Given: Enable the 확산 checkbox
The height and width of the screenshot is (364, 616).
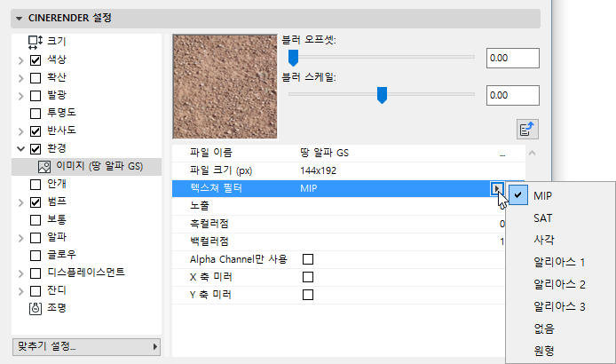Looking at the screenshot, I should click(36, 78).
